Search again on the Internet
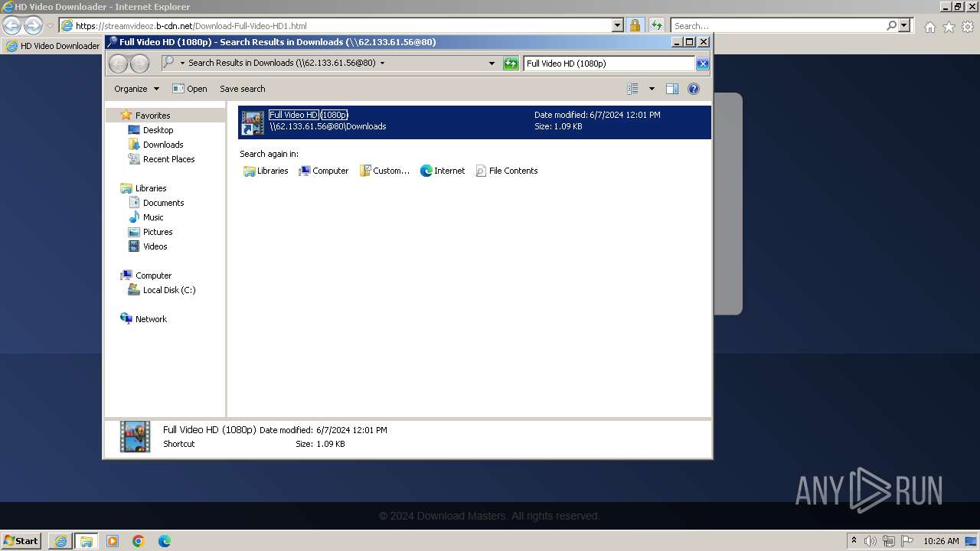 (443, 171)
